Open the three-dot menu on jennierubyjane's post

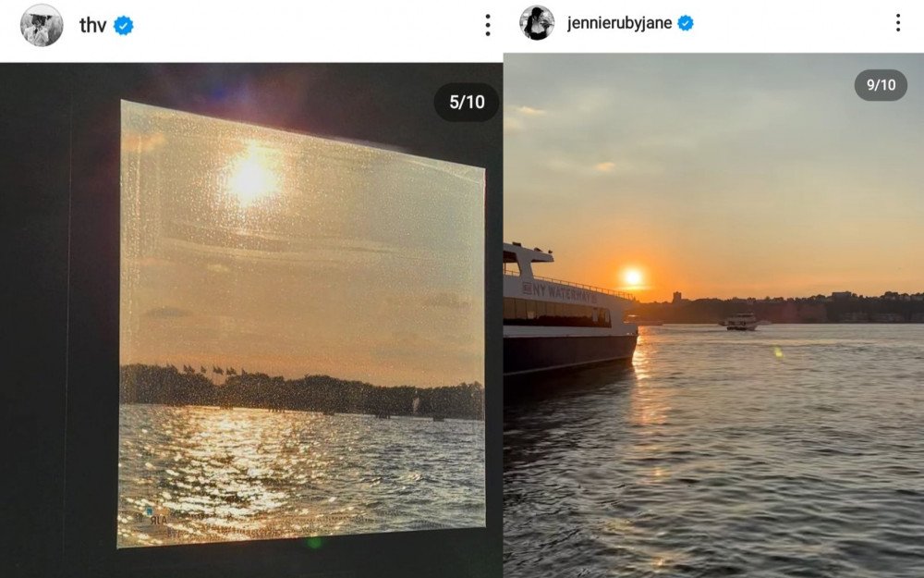point(897,23)
